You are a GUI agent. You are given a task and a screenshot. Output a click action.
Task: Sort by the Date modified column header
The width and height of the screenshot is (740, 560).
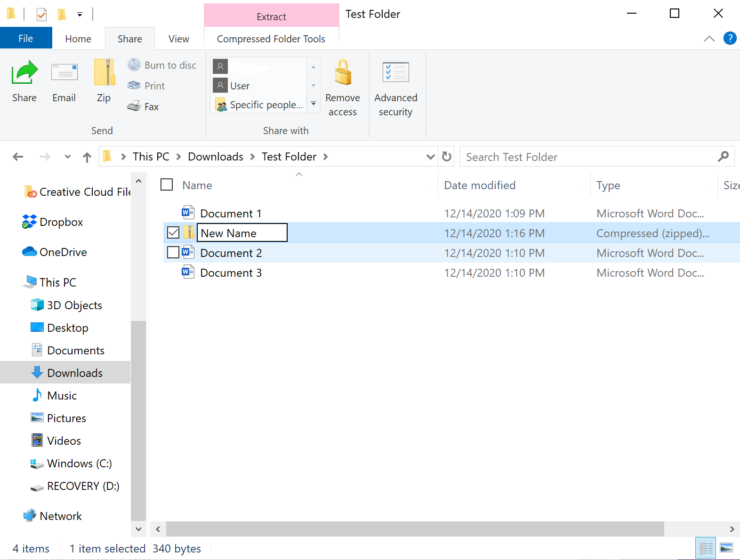pyautogui.click(x=480, y=185)
